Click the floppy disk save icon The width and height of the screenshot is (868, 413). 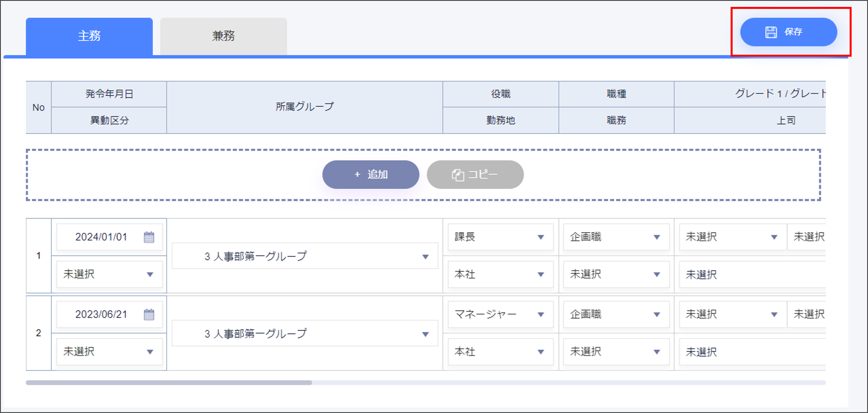click(771, 32)
